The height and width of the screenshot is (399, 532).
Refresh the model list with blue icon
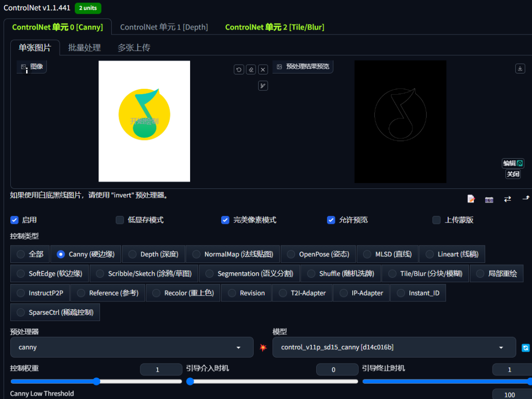click(x=526, y=348)
